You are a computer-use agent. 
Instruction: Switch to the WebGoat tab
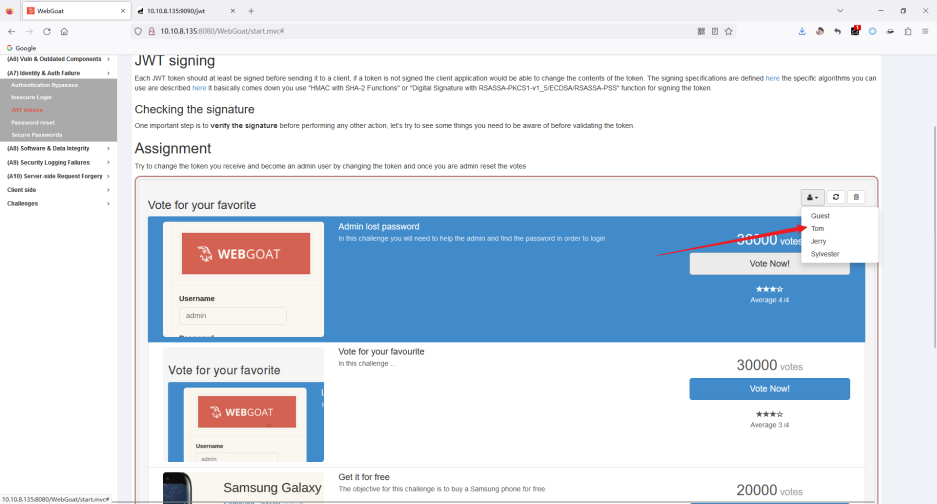tap(75, 11)
